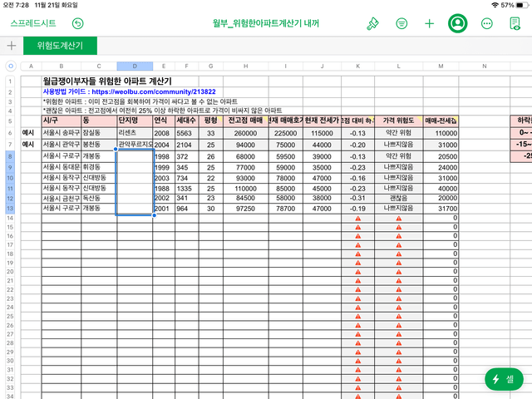This screenshot has width=532, height=399.
Task: Tap the warning triangle in row 14 column L
Action: click(x=399, y=219)
